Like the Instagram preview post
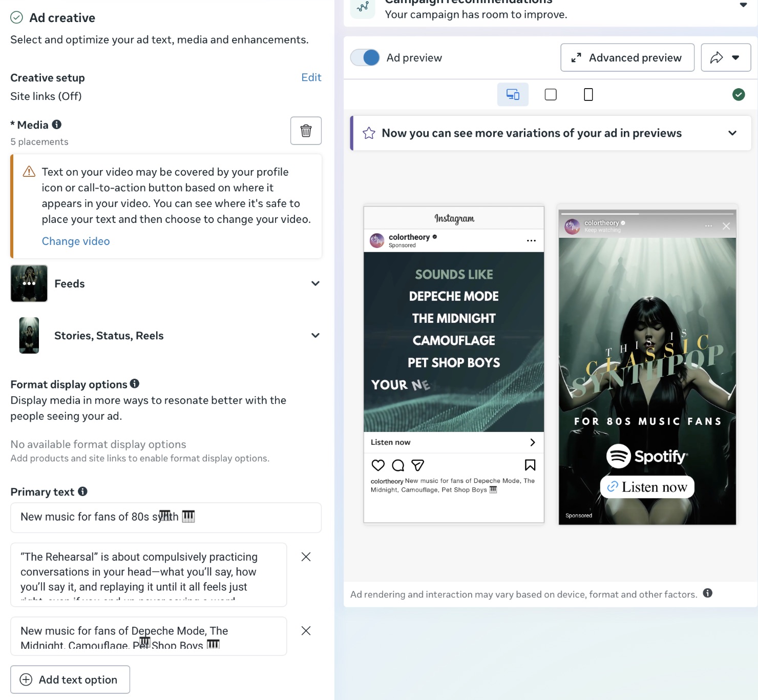Viewport: 758px width, 700px height. point(377,465)
